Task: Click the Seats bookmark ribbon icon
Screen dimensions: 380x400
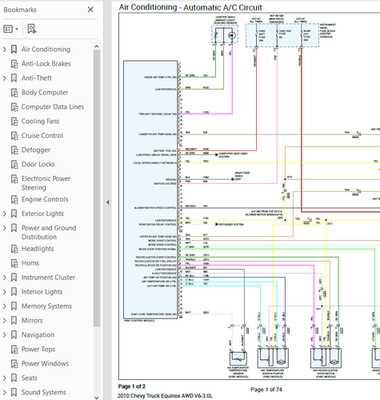Action: [x=14, y=378]
